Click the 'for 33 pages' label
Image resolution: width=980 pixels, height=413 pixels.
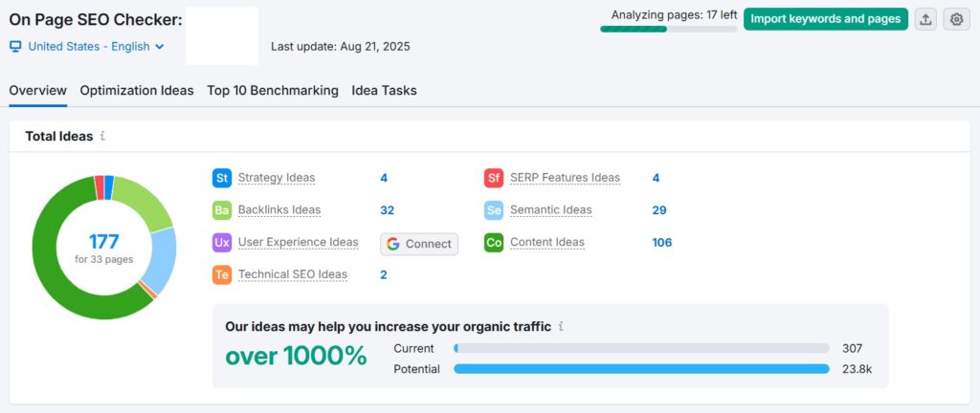[103, 259]
